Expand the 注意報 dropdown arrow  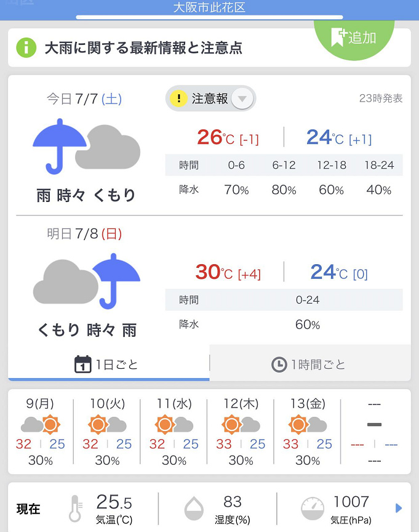tap(242, 99)
